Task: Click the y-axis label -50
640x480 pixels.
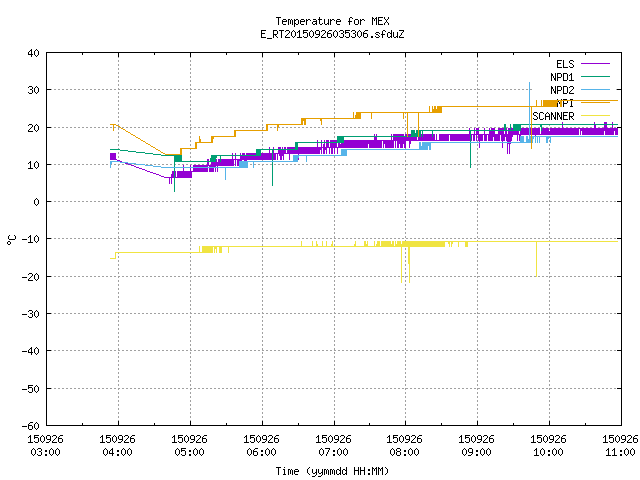Action: point(31,389)
